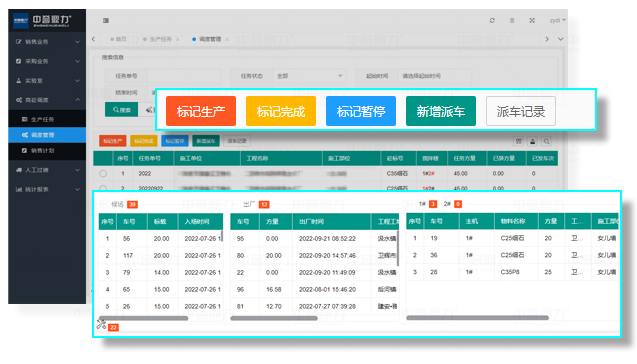This screenshot has height=364, width=637.
Task: Toggle the sidebar collapse icon in top bar
Action: tap(106, 20)
